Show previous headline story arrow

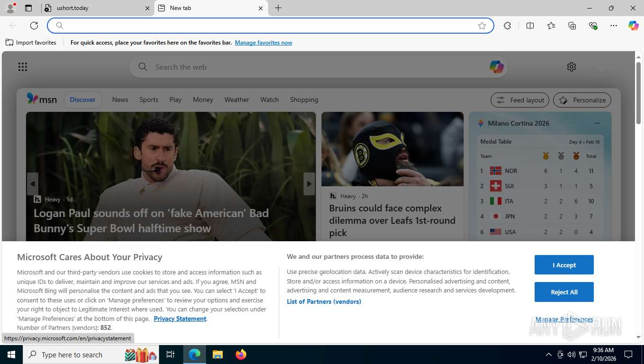(x=33, y=184)
